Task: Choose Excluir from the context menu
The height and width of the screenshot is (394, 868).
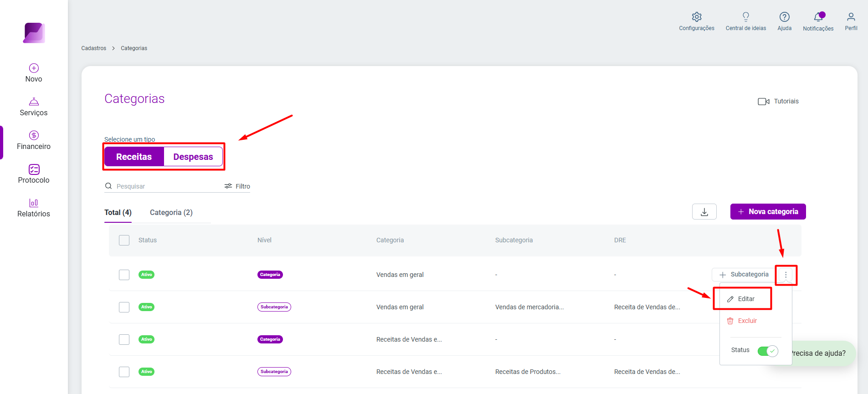Action: coord(742,321)
